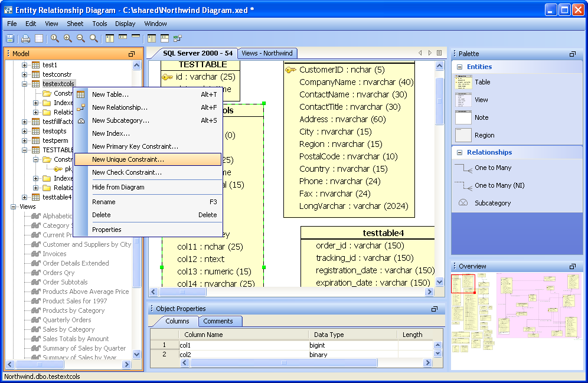This screenshot has height=383, width=588.
Task: Click the Zoom In magnifier icon
Action: (x=68, y=38)
